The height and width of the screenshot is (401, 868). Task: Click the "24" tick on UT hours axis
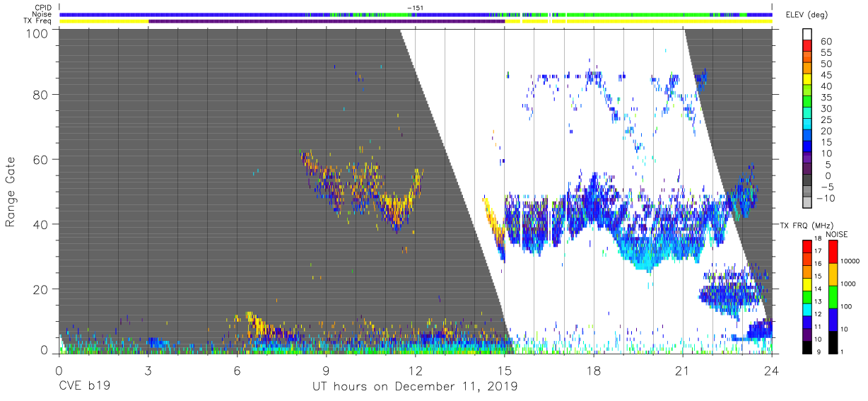click(772, 371)
